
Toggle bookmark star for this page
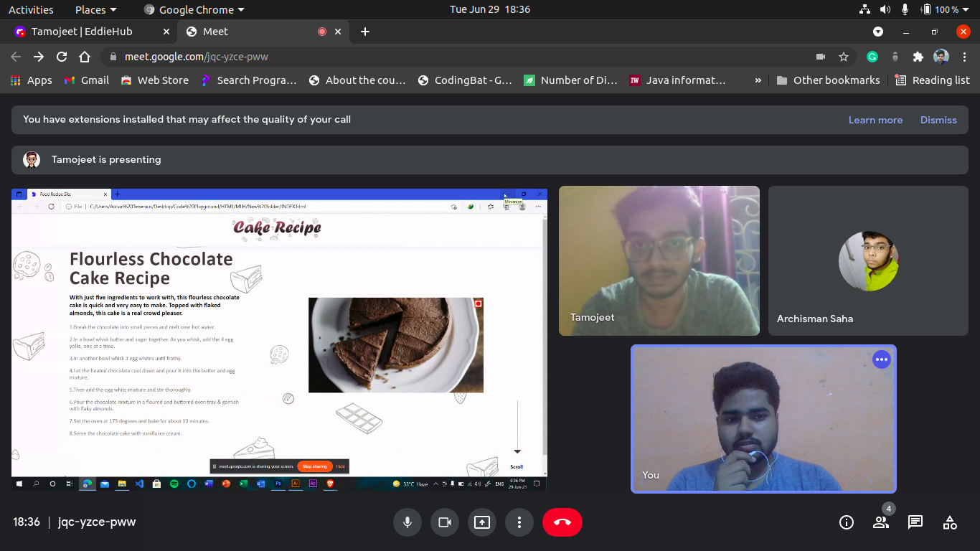[x=844, y=57]
